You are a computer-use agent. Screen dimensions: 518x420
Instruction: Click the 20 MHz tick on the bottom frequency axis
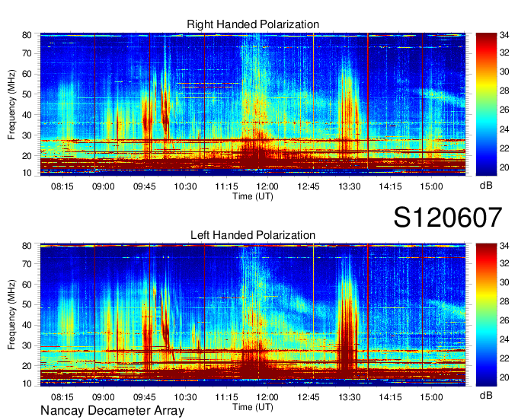click(x=27, y=366)
